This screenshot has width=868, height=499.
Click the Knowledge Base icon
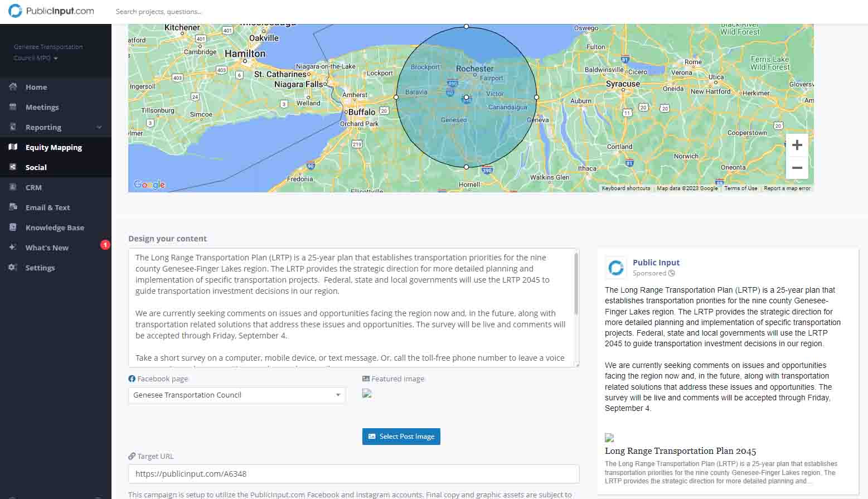(x=13, y=227)
